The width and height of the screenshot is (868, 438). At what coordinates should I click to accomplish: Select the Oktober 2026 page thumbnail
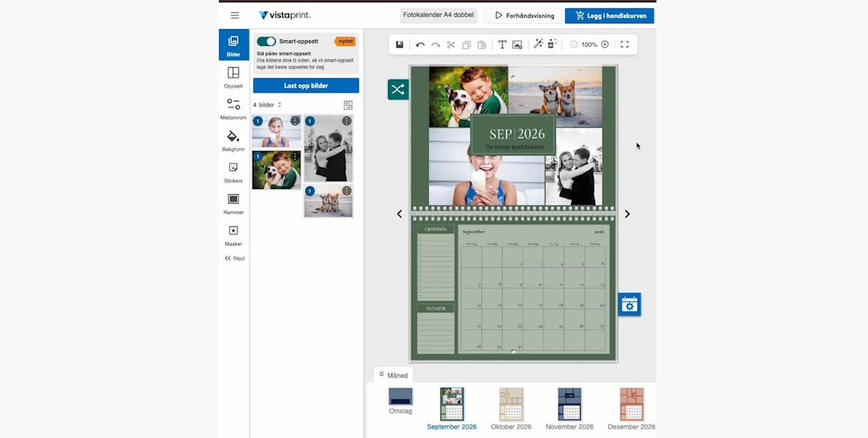pos(511,409)
